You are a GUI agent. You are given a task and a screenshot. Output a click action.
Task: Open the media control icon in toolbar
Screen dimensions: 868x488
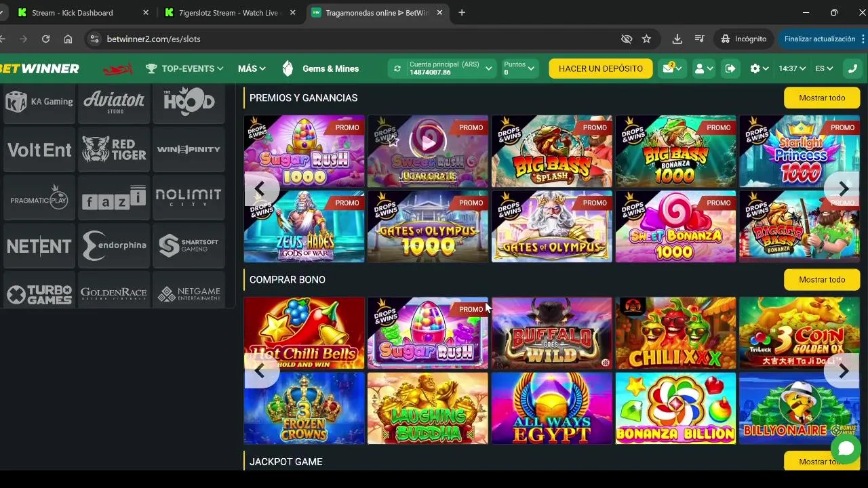point(699,39)
